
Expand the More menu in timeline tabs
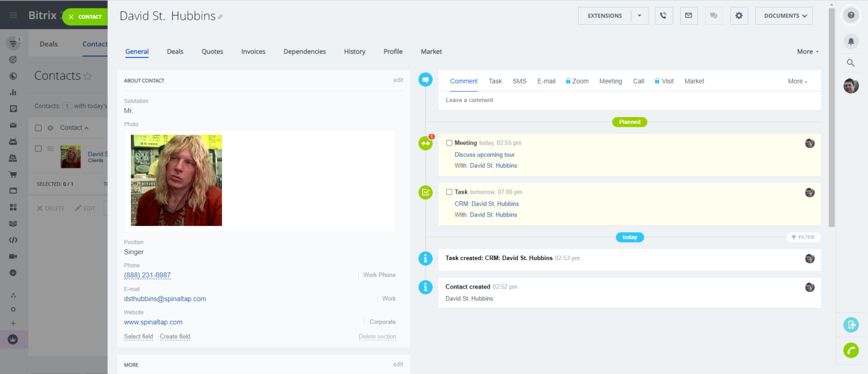point(797,82)
